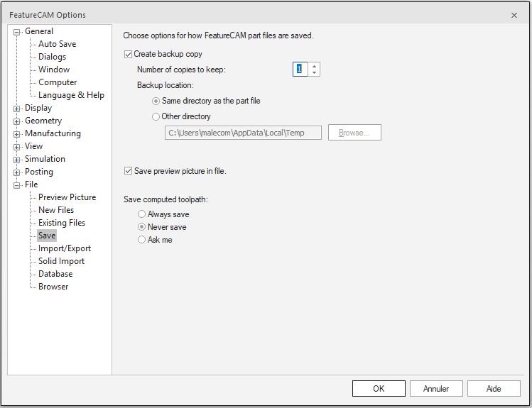The height and width of the screenshot is (408, 532).
Task: Toggle the Create backup copy checkbox
Action: click(128, 54)
